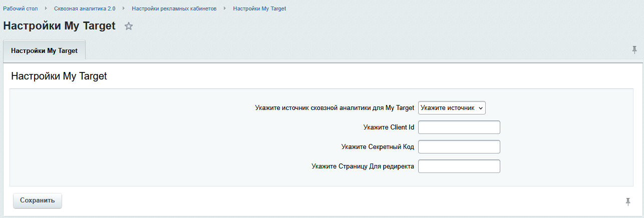
Task: Go to Рабочий стол breadcrumb
Action: [x=21, y=9]
